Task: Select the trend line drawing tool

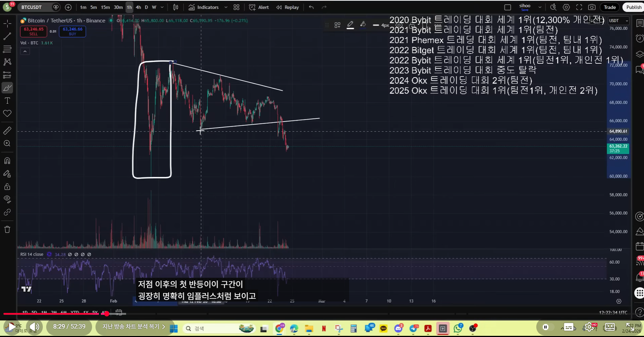Action: [x=7, y=36]
